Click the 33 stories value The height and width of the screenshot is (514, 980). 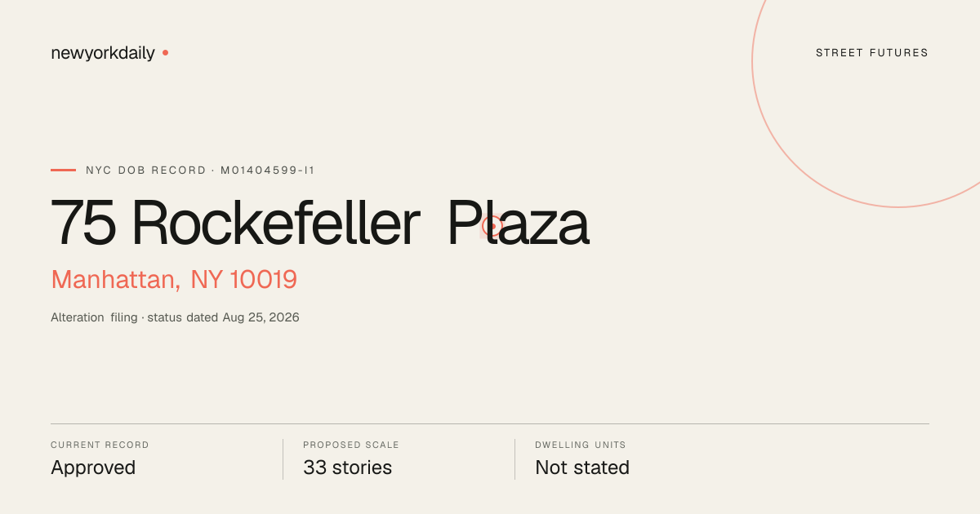[347, 467]
